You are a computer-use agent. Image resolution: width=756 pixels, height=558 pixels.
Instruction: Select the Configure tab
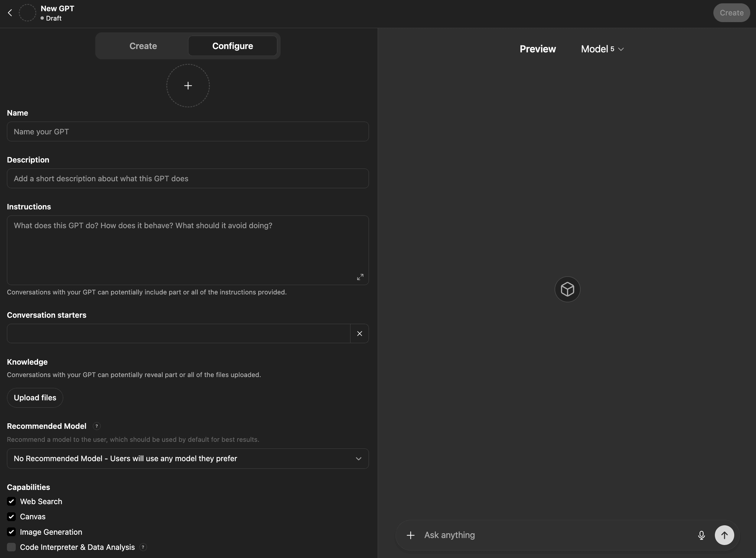pos(233,46)
